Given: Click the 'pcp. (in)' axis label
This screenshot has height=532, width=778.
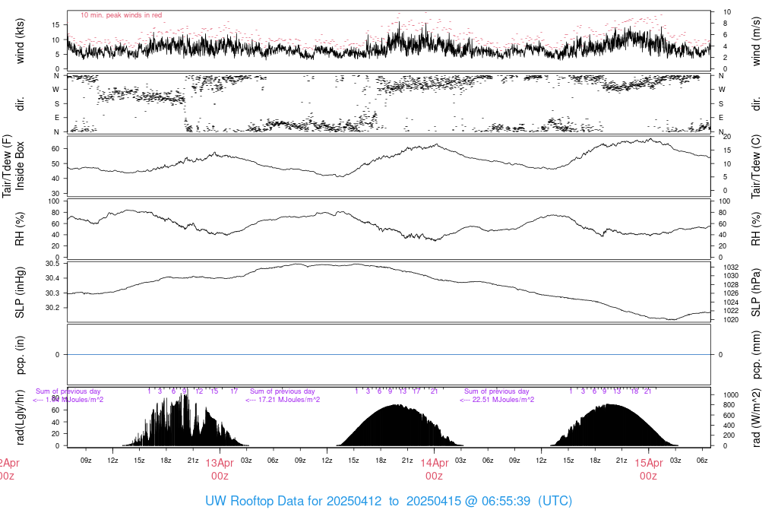Looking at the screenshot, I should (x=20, y=355).
